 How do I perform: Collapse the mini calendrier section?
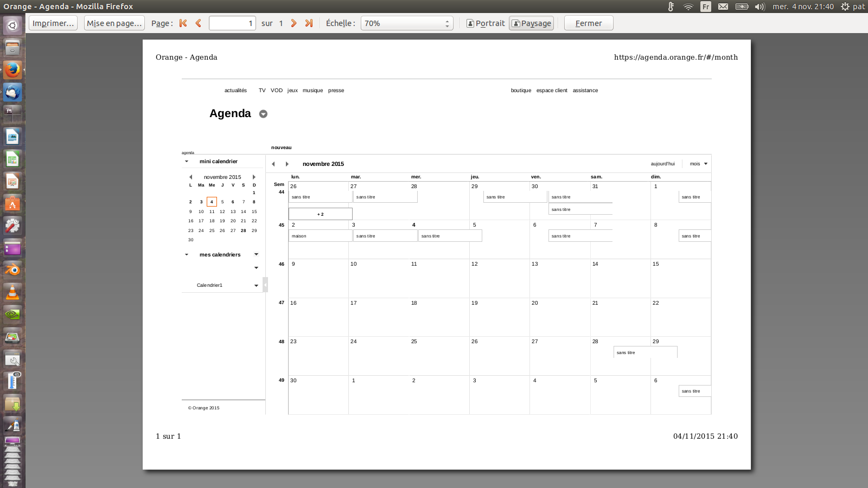(x=187, y=161)
